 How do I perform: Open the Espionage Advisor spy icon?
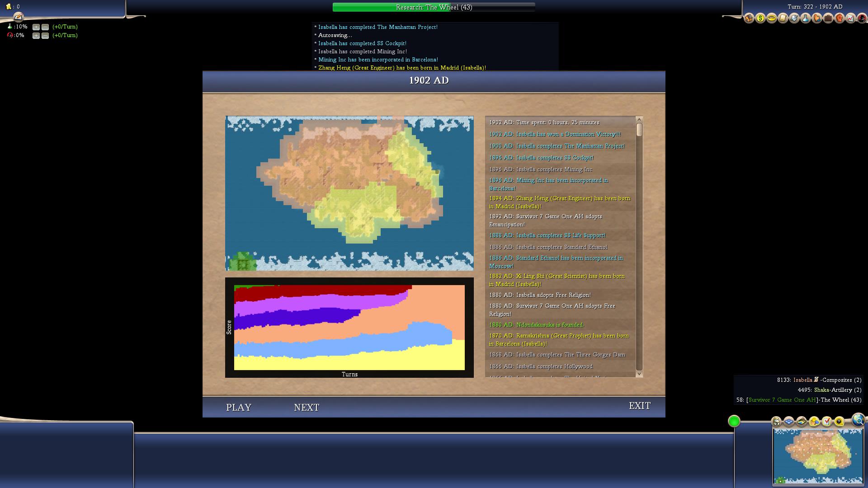click(862, 18)
